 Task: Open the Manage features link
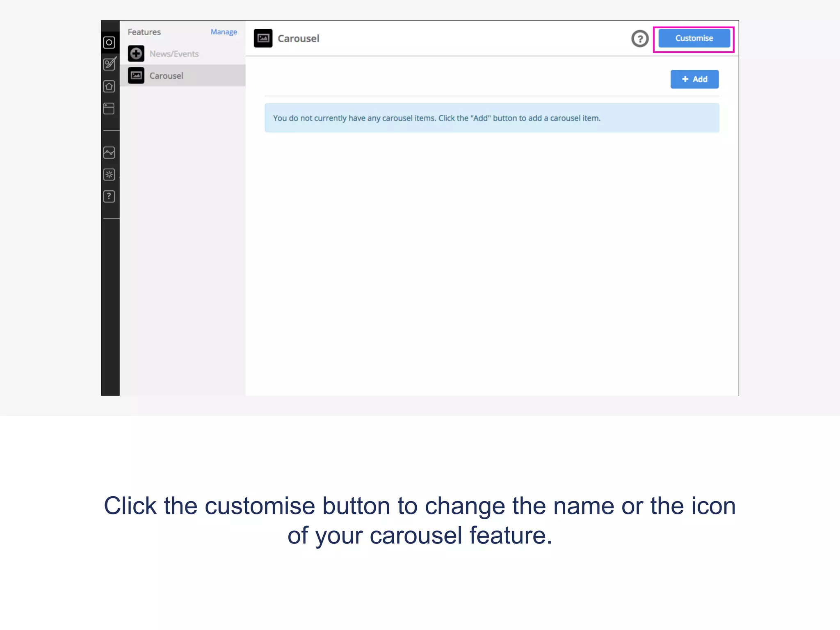point(224,32)
